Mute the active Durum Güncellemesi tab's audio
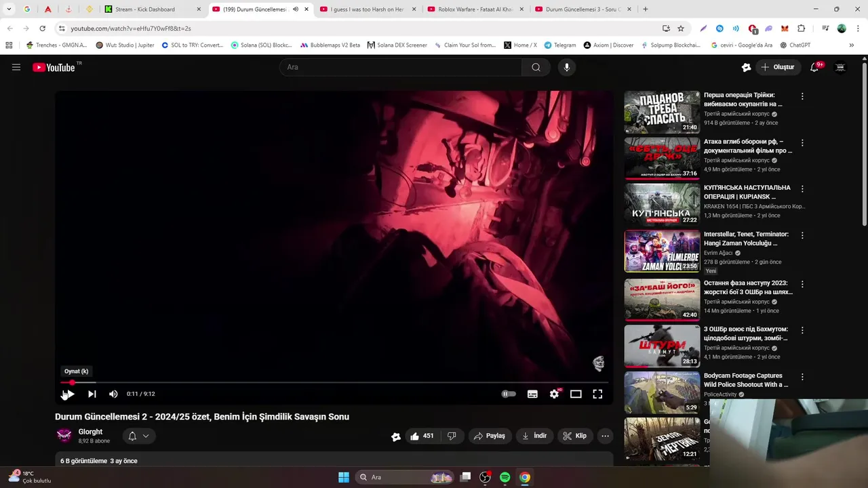This screenshot has width=868, height=488. coord(295,9)
